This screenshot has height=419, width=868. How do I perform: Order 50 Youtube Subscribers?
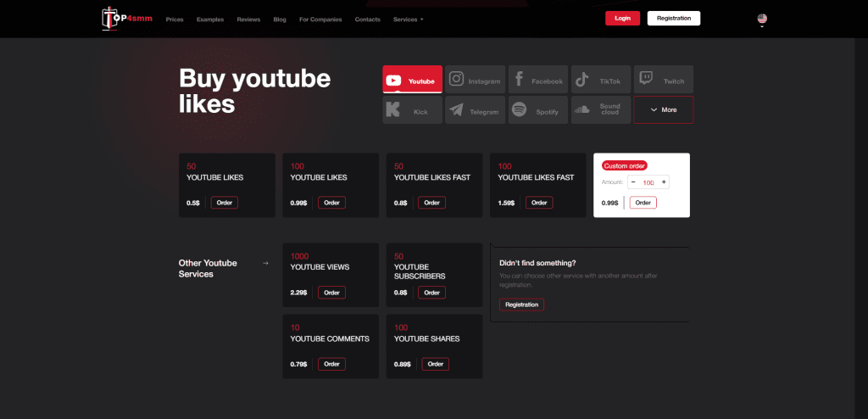click(x=431, y=293)
